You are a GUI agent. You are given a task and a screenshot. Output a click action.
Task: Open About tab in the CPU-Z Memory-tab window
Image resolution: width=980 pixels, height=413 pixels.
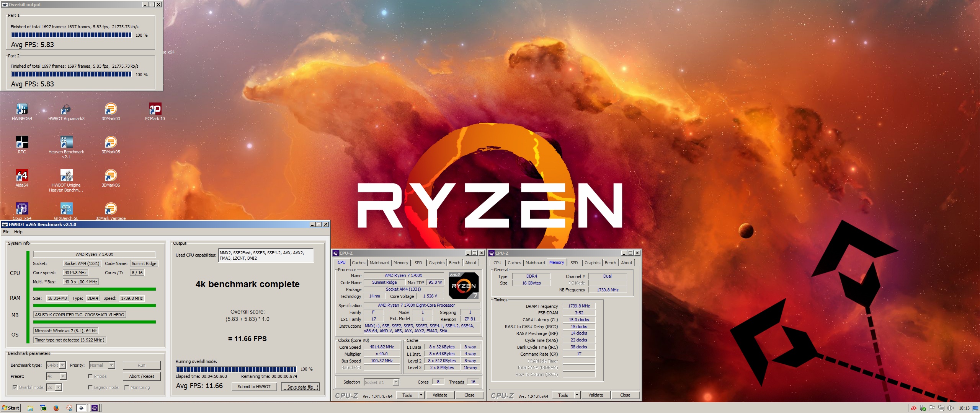[x=627, y=263]
